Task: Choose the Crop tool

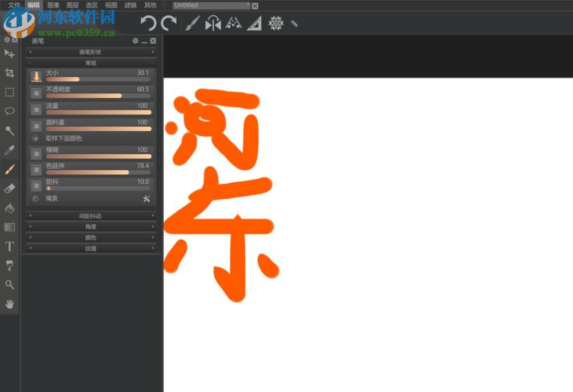Action: (x=9, y=72)
